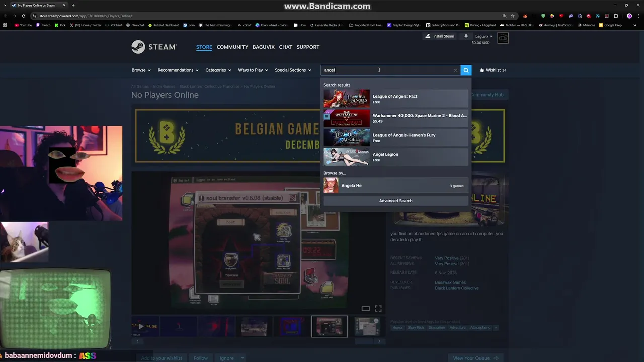Select the Angel Legion result
644x362 pixels.
pos(395,157)
